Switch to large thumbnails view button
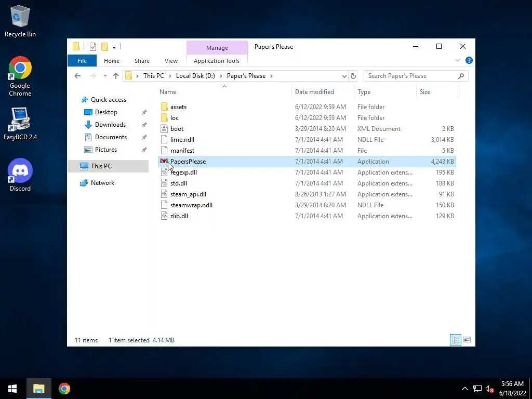 pyautogui.click(x=467, y=340)
